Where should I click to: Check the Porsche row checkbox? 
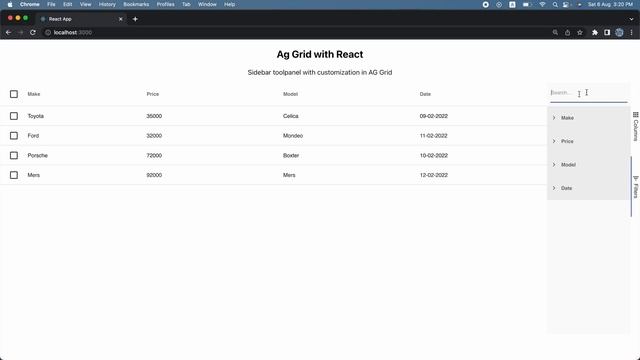coord(14,156)
